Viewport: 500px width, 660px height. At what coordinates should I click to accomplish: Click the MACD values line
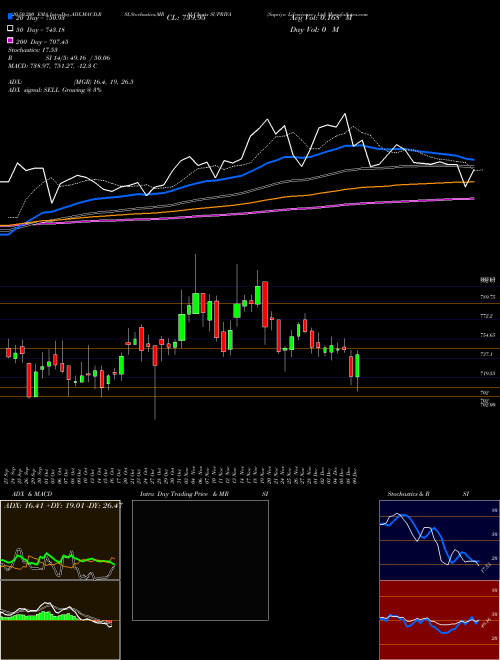click(53, 66)
